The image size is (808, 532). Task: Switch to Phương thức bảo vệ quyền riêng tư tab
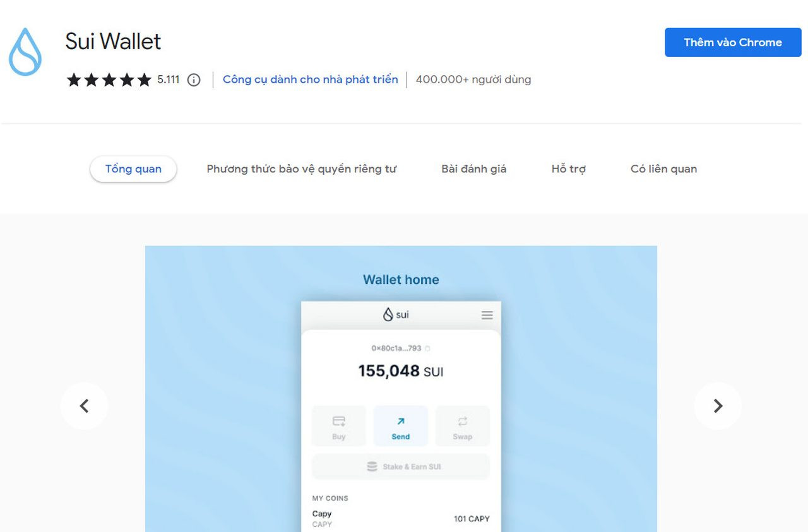pyautogui.click(x=301, y=169)
